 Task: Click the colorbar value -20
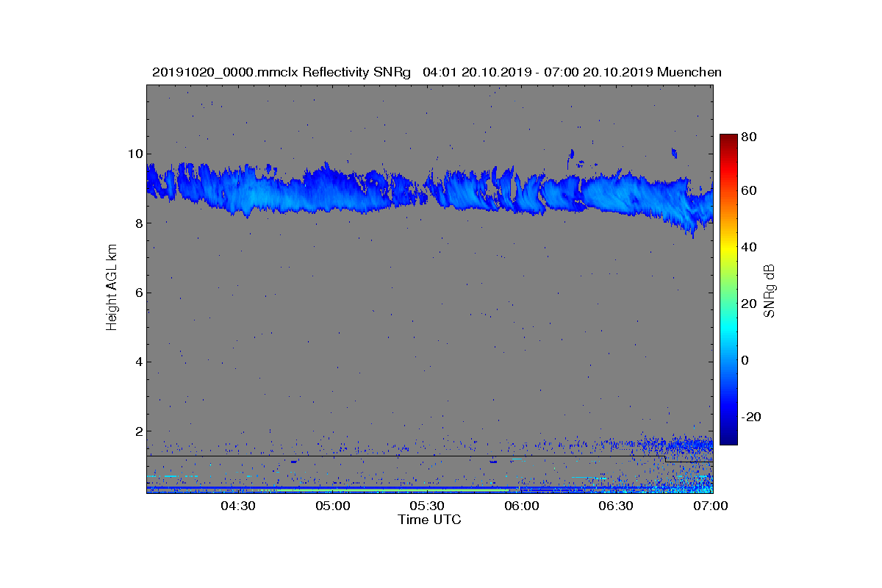click(x=751, y=417)
